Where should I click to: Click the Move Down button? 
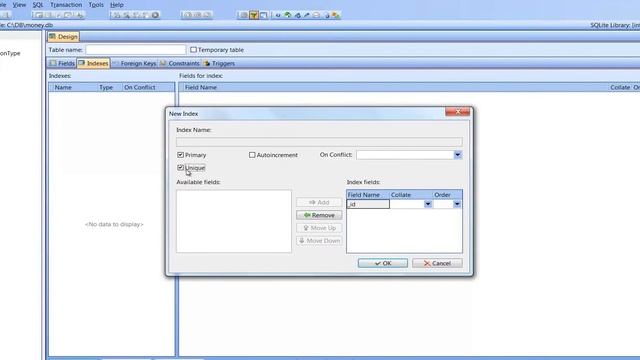point(319,241)
